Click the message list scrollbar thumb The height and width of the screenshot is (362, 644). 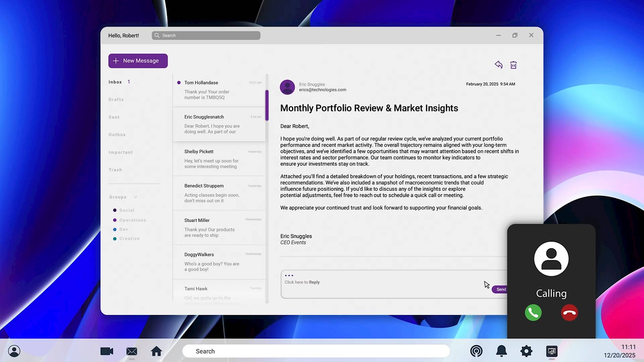pyautogui.click(x=267, y=105)
